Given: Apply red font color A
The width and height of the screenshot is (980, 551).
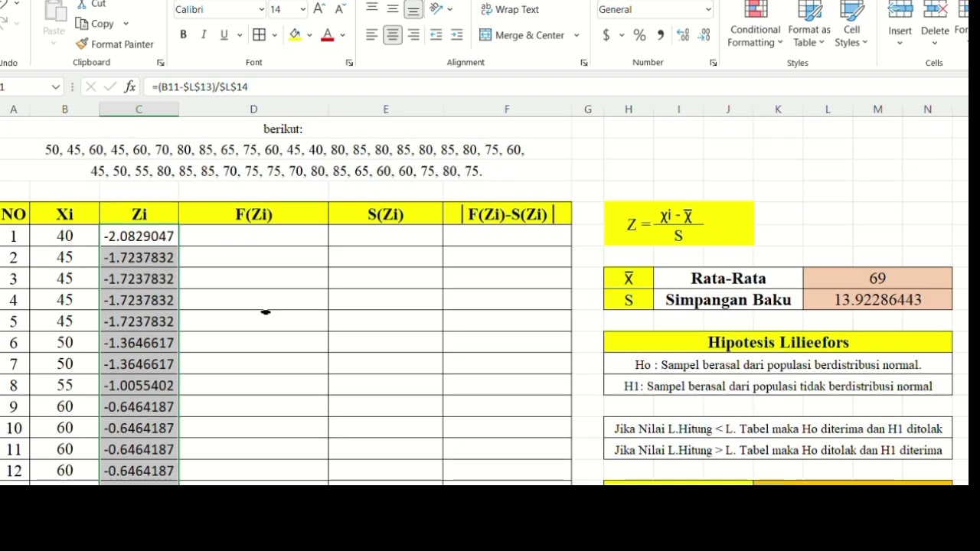Looking at the screenshot, I should click(328, 35).
